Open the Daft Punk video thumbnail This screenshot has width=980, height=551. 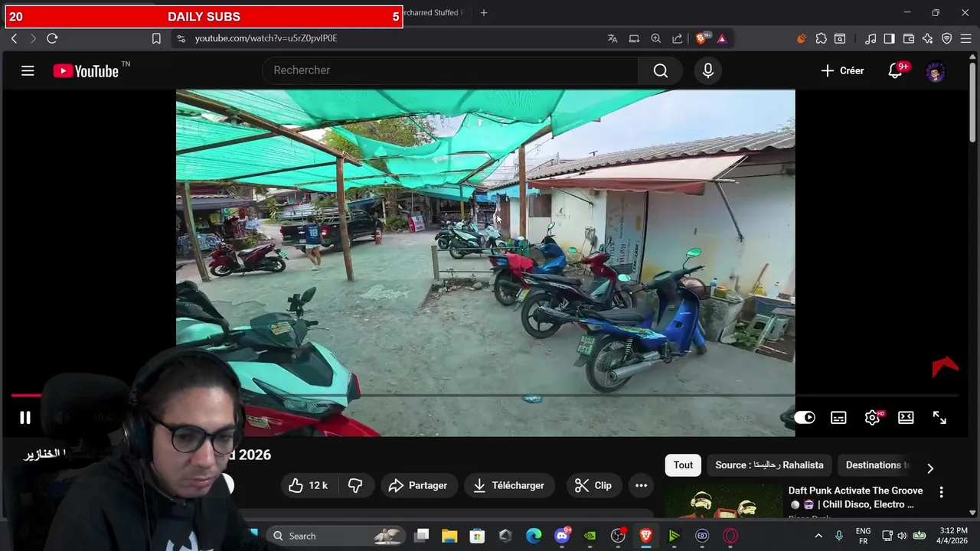723,503
